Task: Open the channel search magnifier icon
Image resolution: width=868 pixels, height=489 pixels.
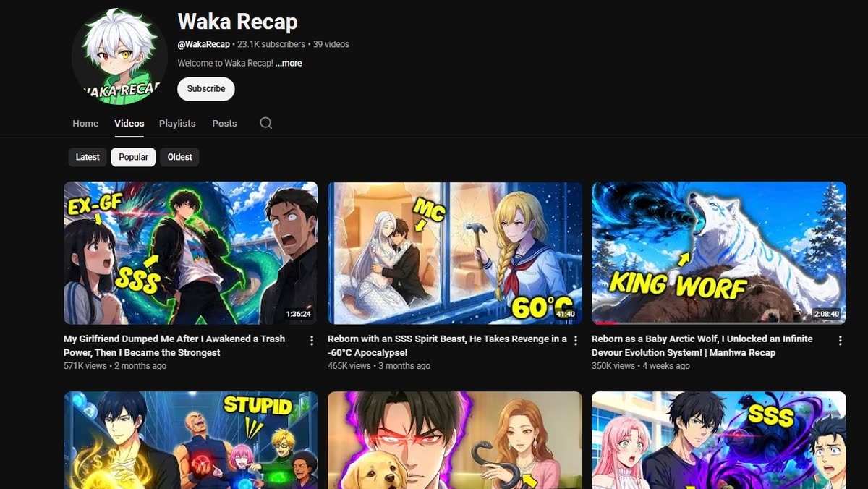Action: pyautogui.click(x=266, y=123)
